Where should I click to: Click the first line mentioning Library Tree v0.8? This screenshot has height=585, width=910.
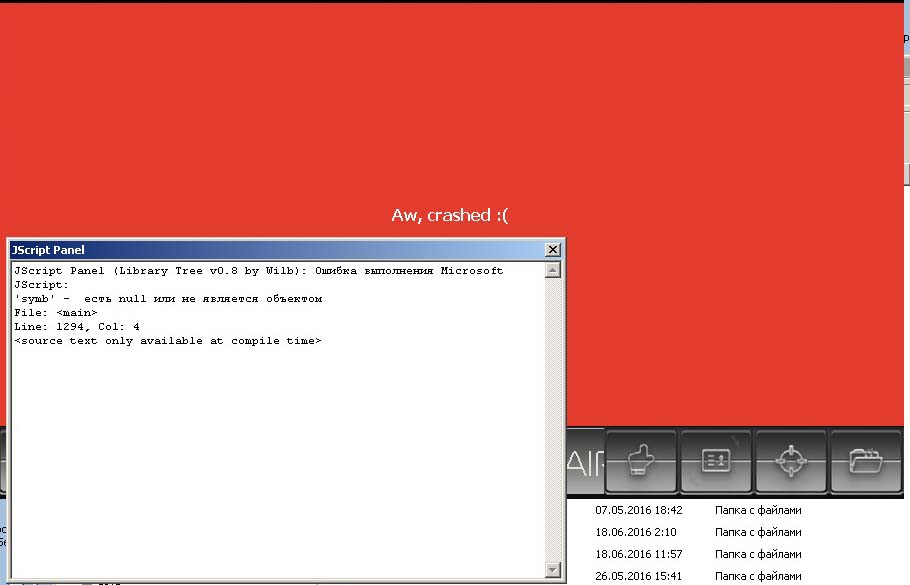(258, 271)
